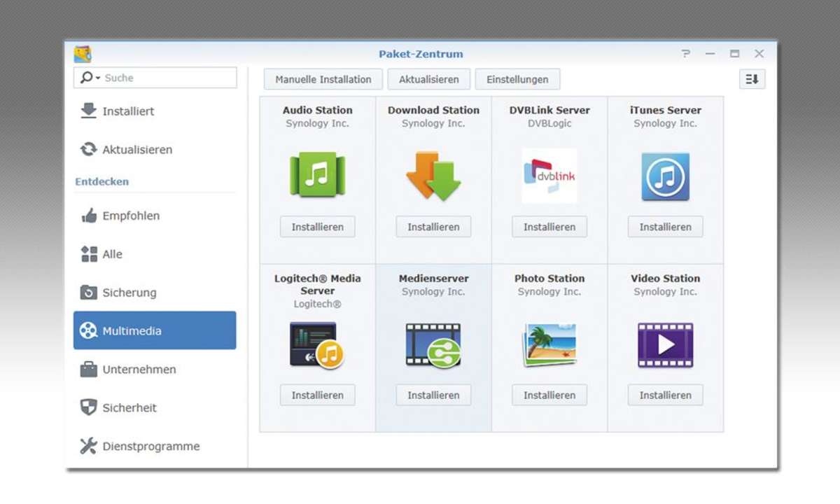Open the help question mark in title bar
The image size is (840, 504).
(x=686, y=54)
